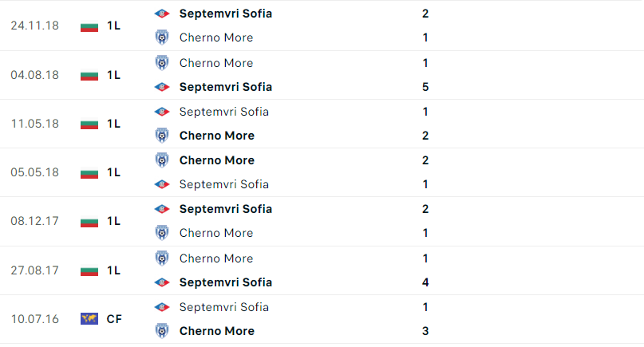Click Septemvri Sofia logo in 27.08.17 match
This screenshot has height=347, width=644.
(162, 282)
